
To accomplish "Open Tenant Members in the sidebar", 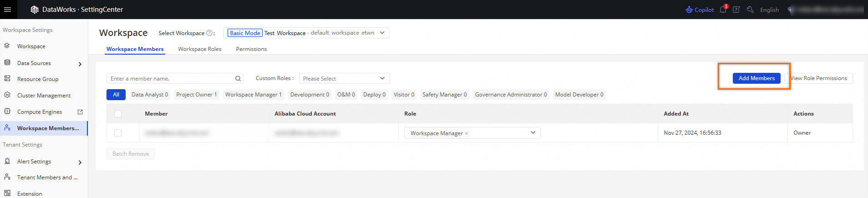I will pos(47,178).
